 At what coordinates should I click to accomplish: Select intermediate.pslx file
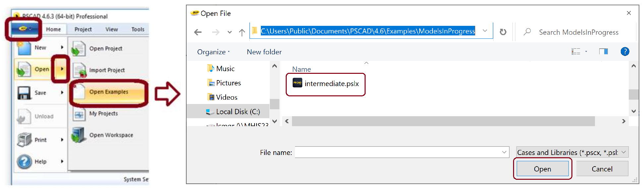coord(325,84)
